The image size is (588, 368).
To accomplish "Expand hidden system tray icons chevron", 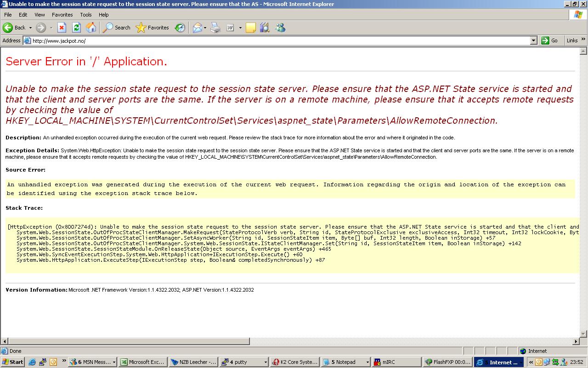I will [x=531, y=362].
